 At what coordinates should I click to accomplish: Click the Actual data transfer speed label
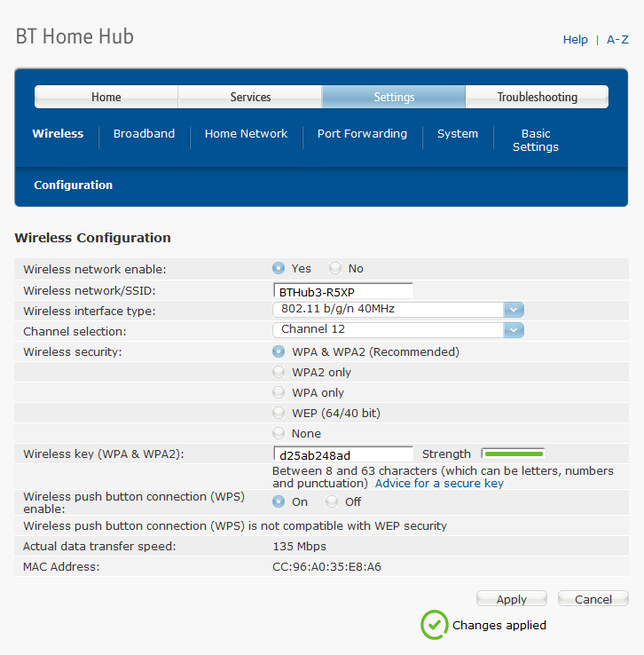99,546
